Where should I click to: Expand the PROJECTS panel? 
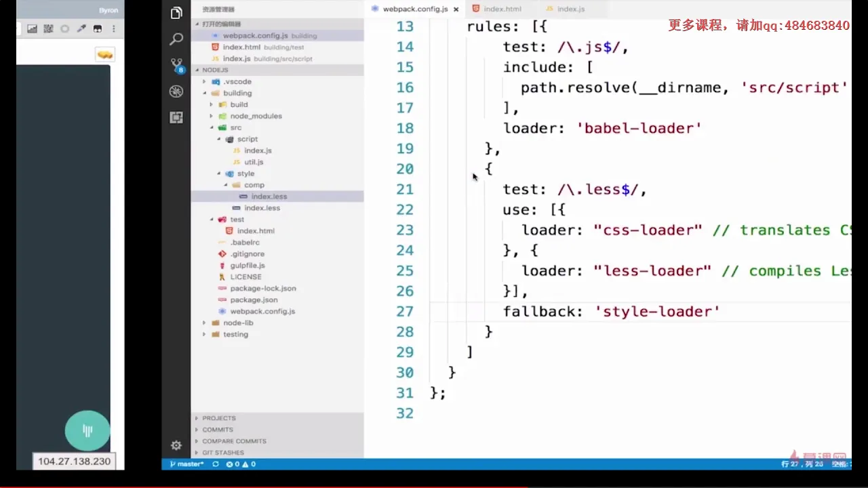[x=277, y=418]
